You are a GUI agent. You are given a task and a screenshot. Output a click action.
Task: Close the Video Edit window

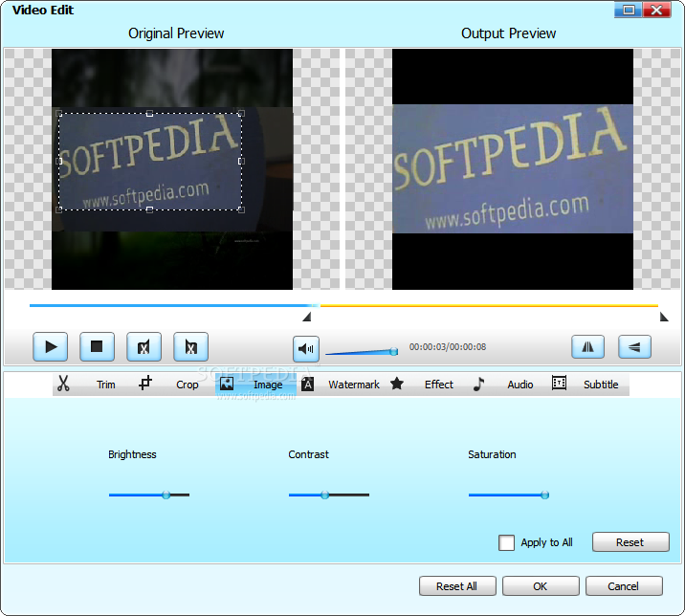pyautogui.click(x=656, y=11)
